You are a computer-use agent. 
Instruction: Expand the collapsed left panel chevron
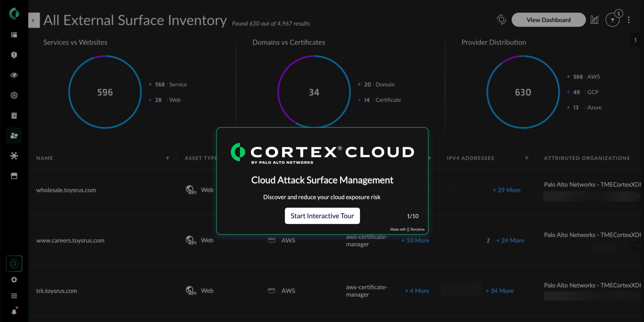point(33,20)
